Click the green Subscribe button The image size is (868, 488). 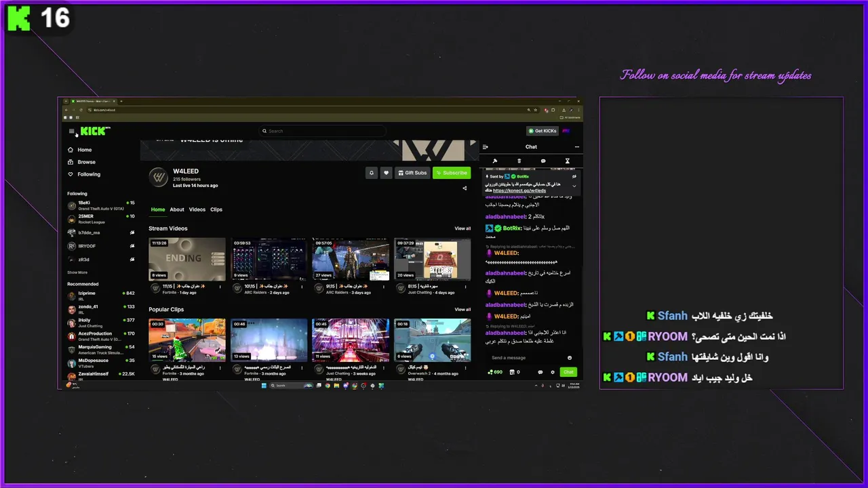pos(452,173)
